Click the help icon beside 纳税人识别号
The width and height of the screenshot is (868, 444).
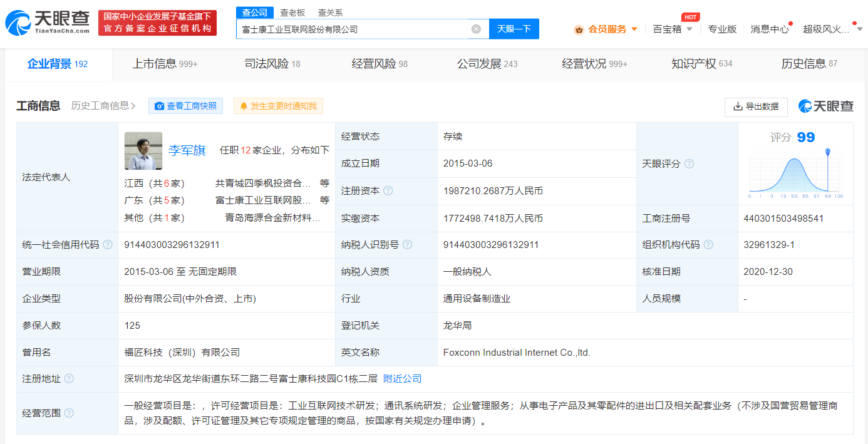click(408, 245)
